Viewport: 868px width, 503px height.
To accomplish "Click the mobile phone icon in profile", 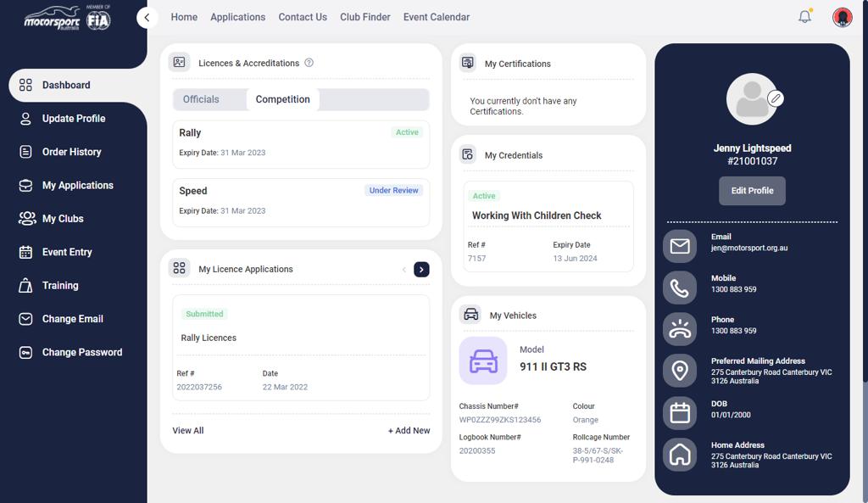I will pos(680,288).
